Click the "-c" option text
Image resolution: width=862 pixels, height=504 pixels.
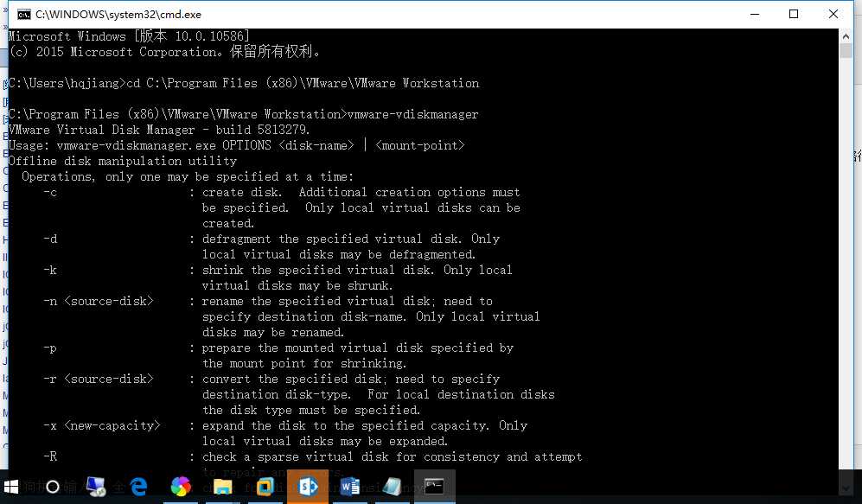pos(50,193)
